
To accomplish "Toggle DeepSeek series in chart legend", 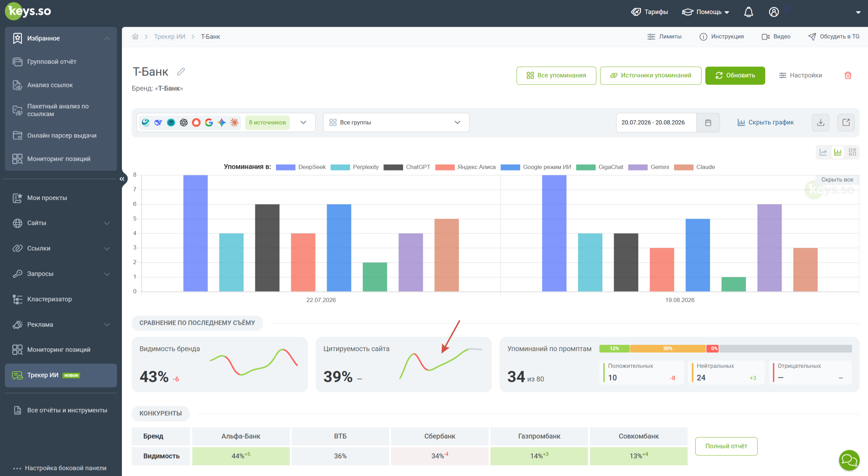I will coord(301,167).
